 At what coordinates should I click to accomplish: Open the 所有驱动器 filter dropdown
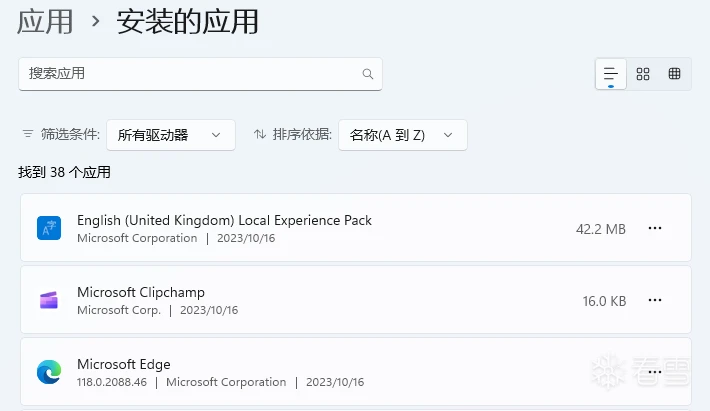coord(171,135)
